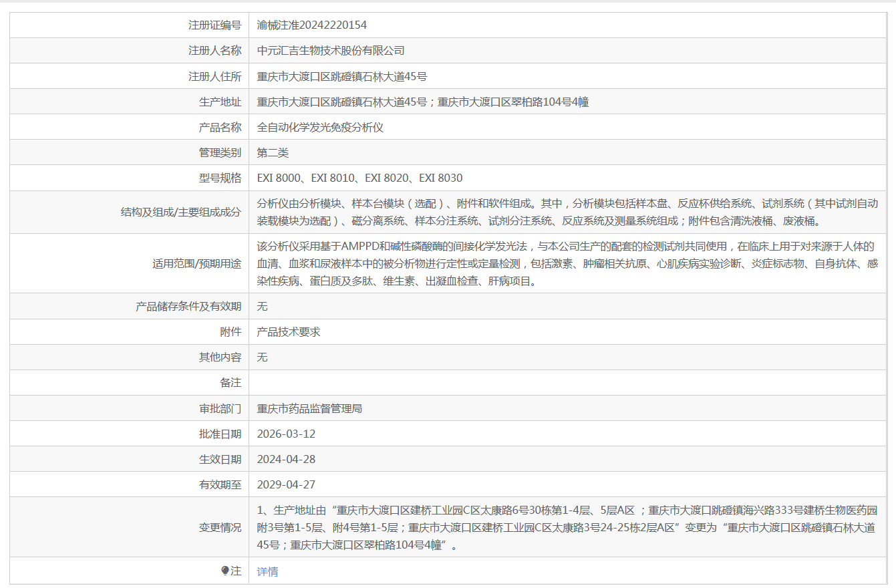896x588 pixels.
Task: Select approval department 重庆市药品监督管理局
Action: coord(309,408)
